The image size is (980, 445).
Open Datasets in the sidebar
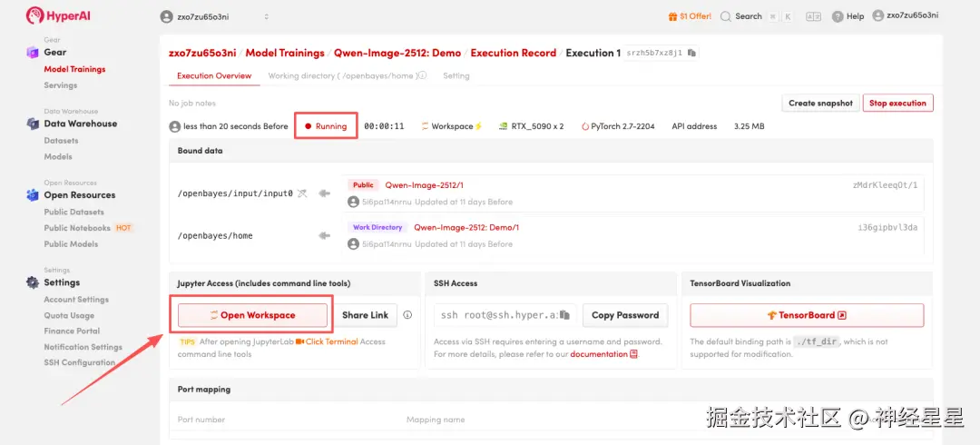click(62, 140)
